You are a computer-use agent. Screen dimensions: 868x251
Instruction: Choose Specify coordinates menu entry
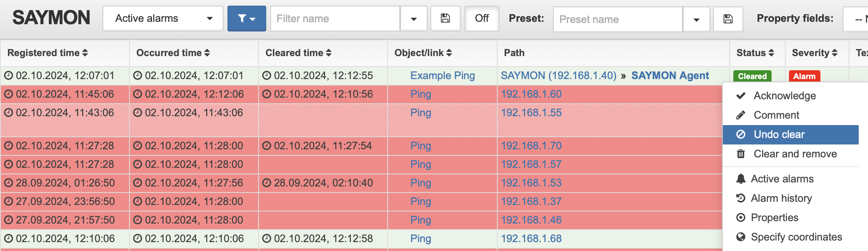click(791, 237)
